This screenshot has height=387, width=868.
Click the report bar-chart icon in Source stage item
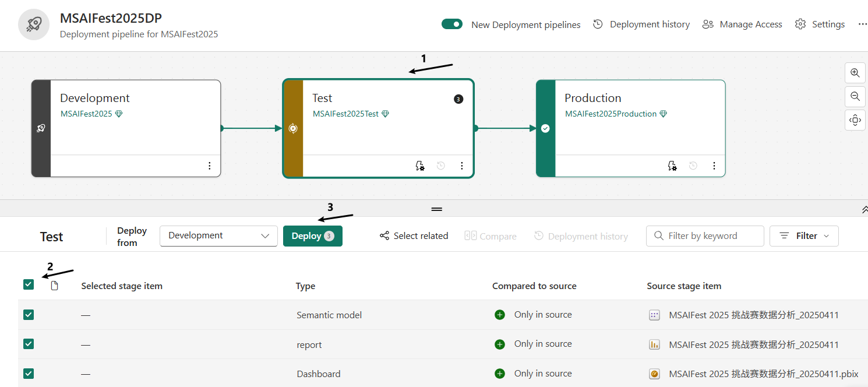(x=654, y=344)
